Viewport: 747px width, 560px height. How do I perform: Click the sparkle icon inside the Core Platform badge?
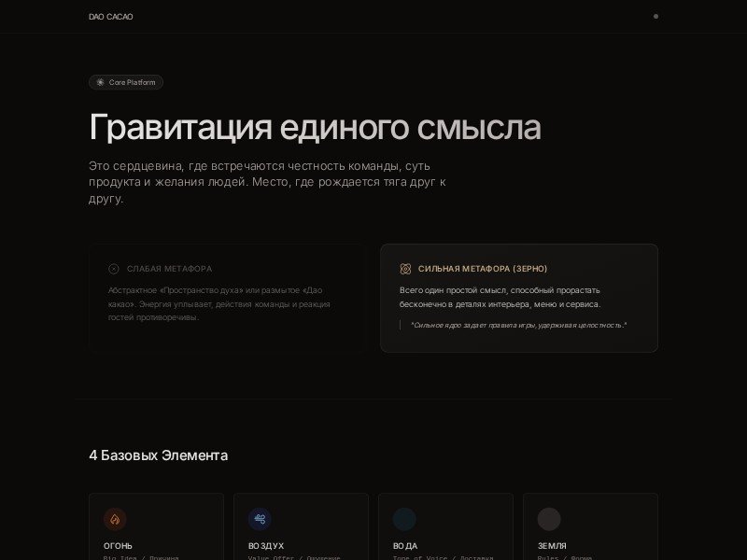coord(99,82)
